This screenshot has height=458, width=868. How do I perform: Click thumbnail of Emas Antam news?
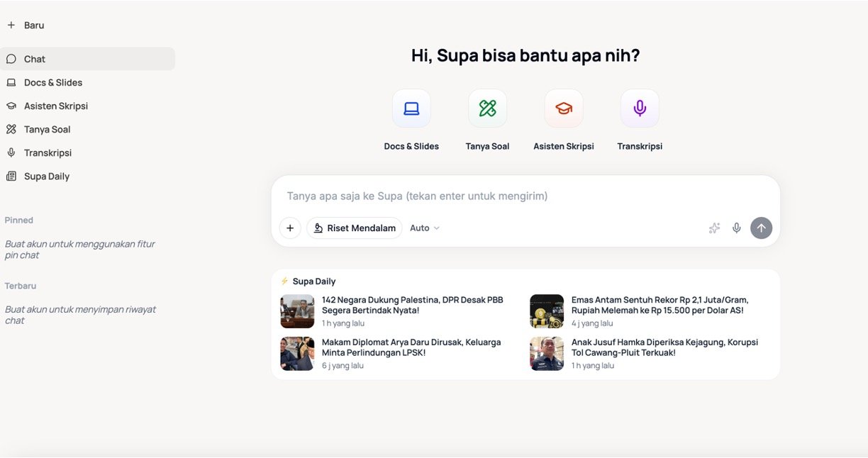(x=547, y=311)
